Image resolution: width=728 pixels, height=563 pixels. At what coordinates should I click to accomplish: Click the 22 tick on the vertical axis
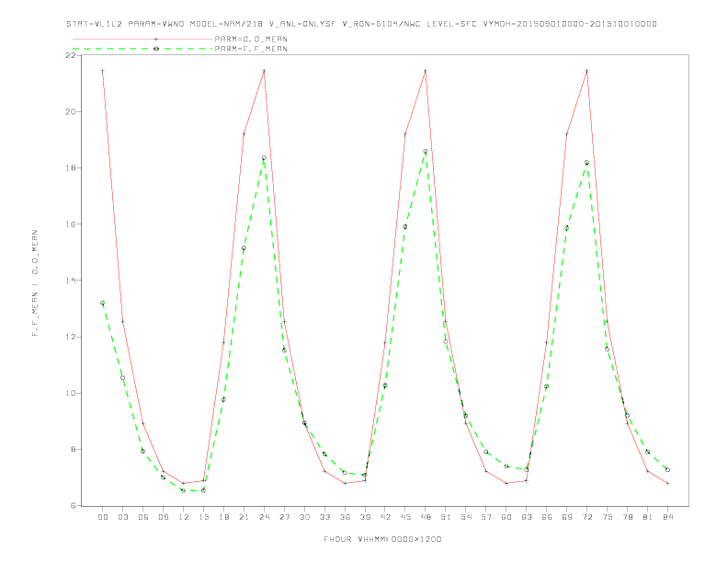(71, 55)
